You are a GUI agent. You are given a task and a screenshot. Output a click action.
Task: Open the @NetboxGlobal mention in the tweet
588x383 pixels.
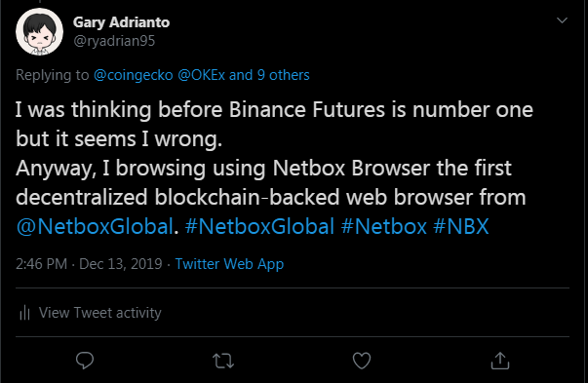click(95, 227)
